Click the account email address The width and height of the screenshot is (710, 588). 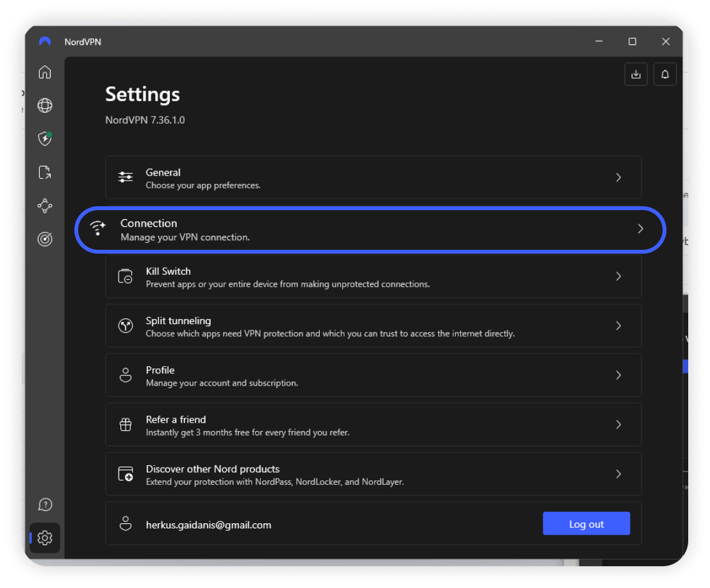208,525
